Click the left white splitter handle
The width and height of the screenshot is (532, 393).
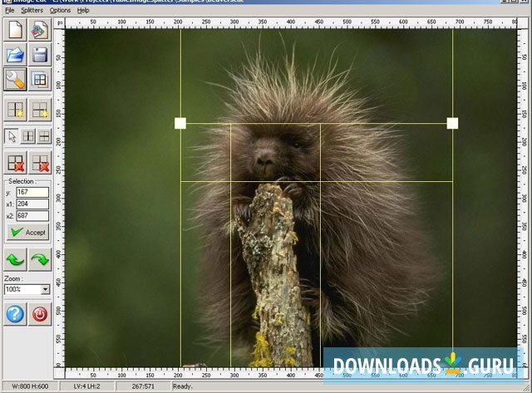coord(180,123)
